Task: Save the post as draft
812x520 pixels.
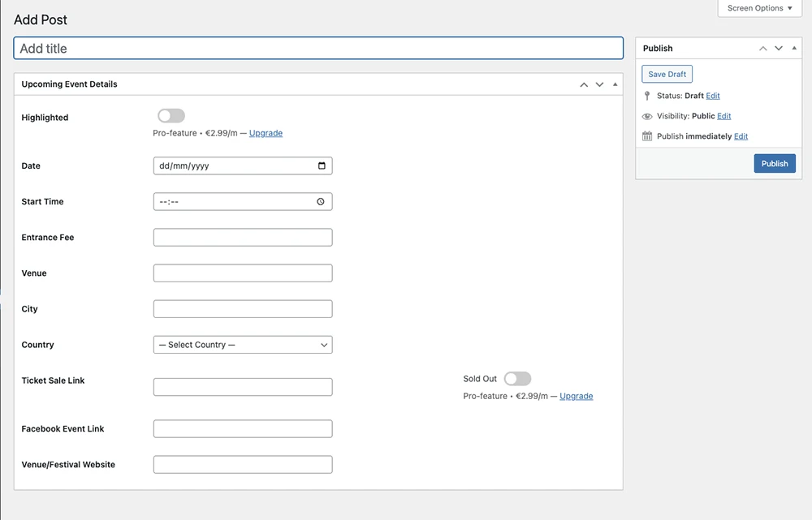Action: click(x=667, y=74)
